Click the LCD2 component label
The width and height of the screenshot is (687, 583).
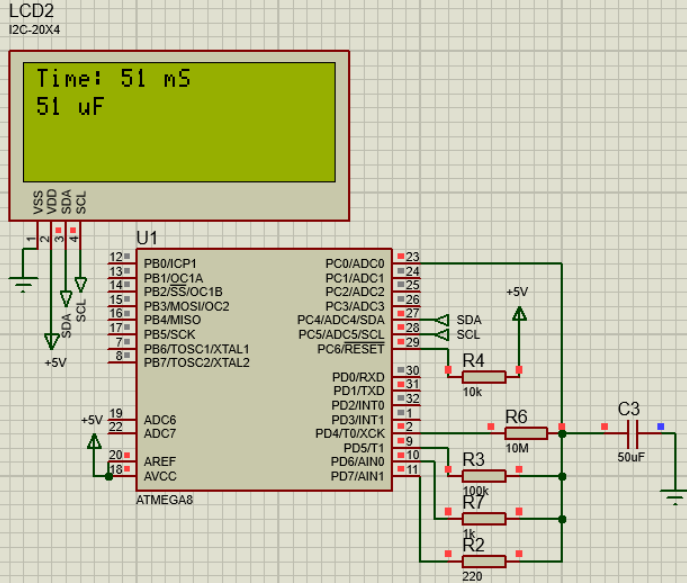(31, 11)
